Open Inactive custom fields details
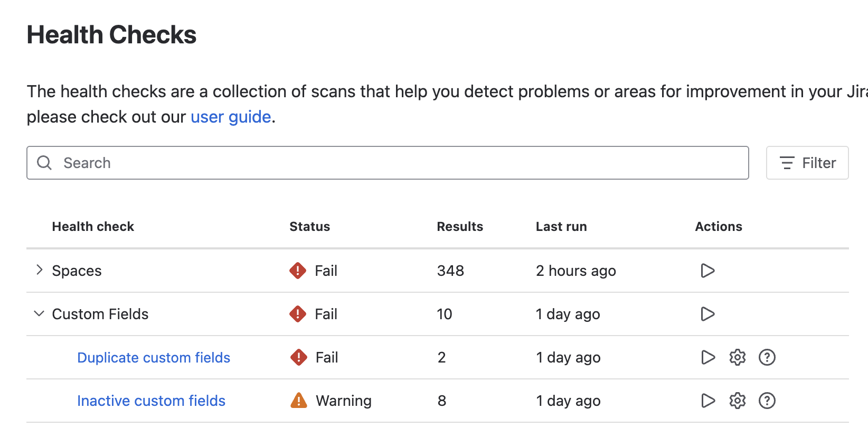Viewport: 868px width, 427px height. point(151,401)
